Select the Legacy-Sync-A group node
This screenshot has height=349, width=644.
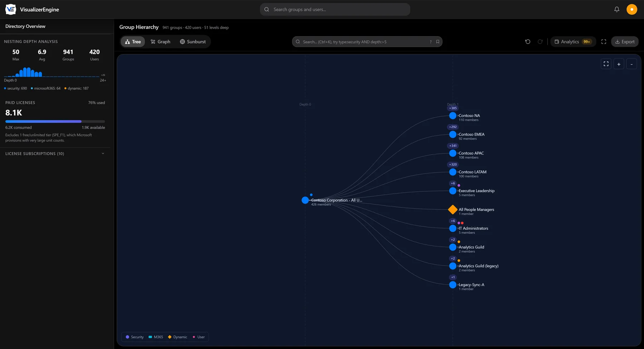coord(453,285)
